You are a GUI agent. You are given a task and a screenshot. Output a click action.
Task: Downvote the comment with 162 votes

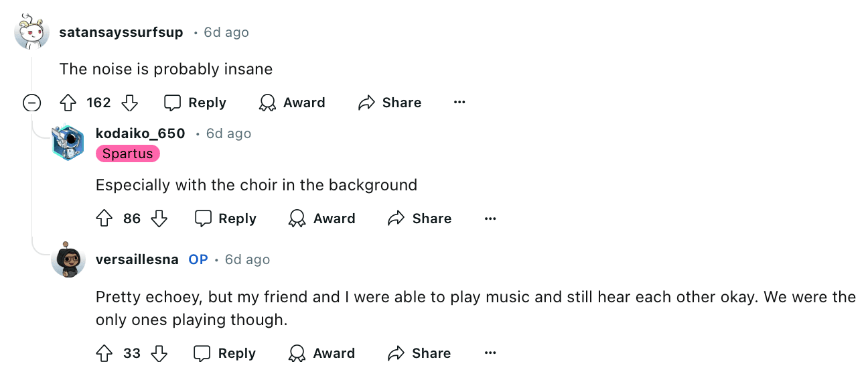(x=129, y=103)
